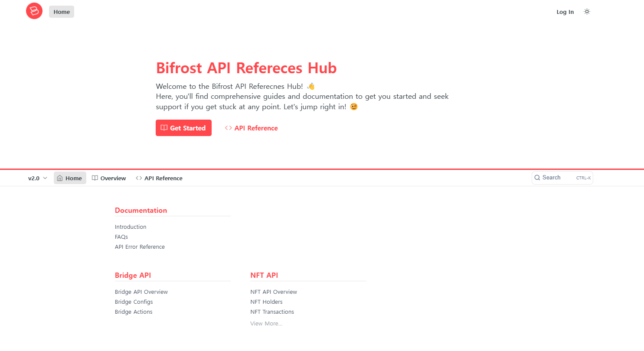Click the book icon on Get Started
Screen dimensions: 644x351
164,128
